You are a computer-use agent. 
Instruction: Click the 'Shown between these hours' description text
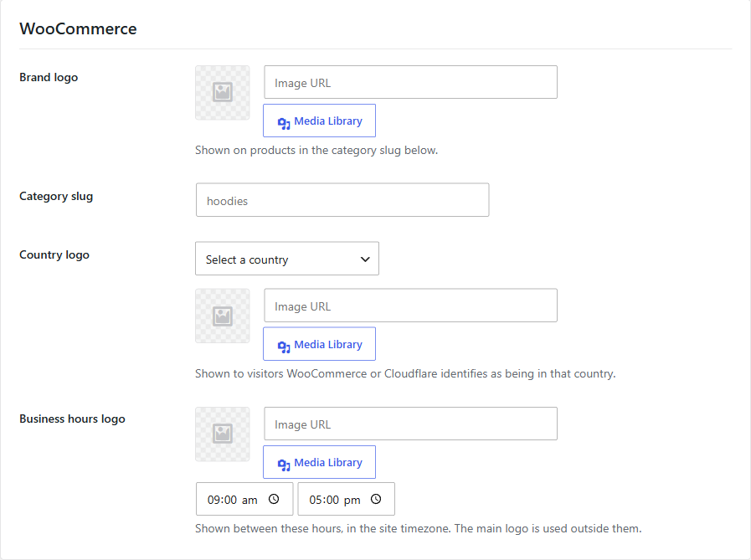418,528
